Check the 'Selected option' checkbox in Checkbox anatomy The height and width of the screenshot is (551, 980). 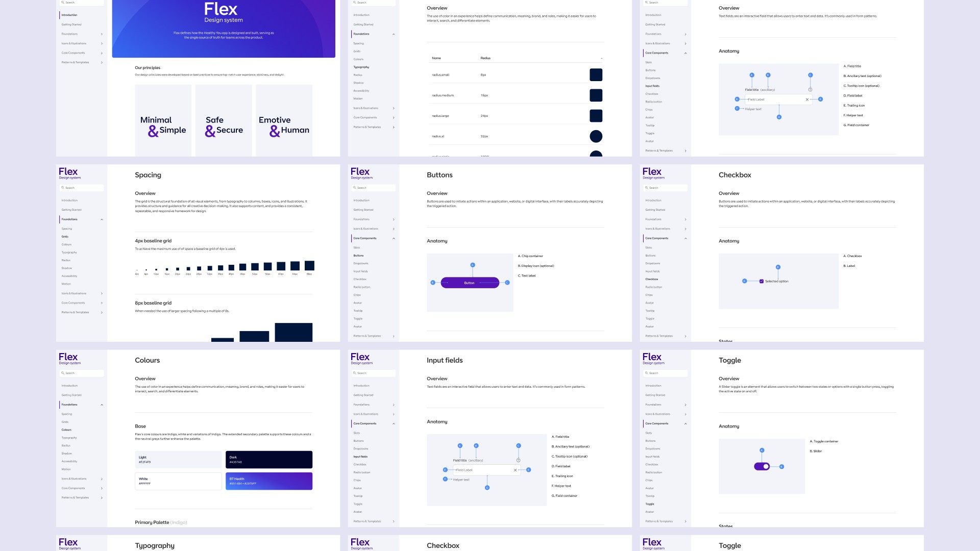point(761,281)
